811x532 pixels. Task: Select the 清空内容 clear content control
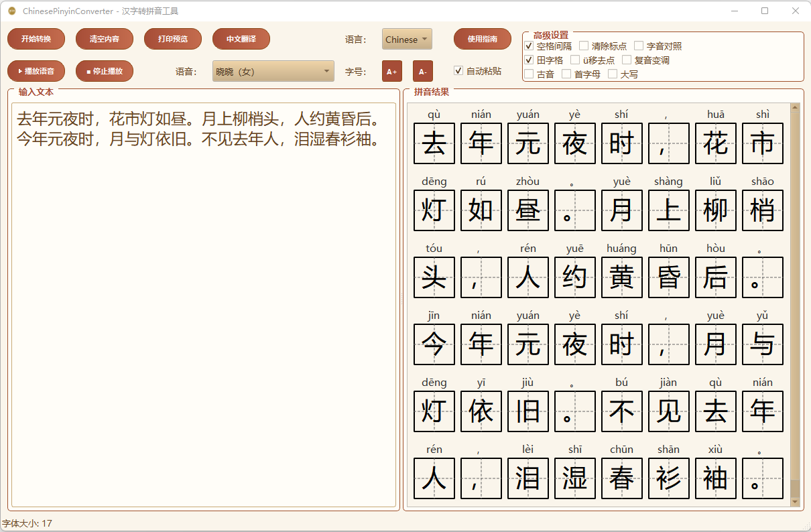(x=104, y=39)
